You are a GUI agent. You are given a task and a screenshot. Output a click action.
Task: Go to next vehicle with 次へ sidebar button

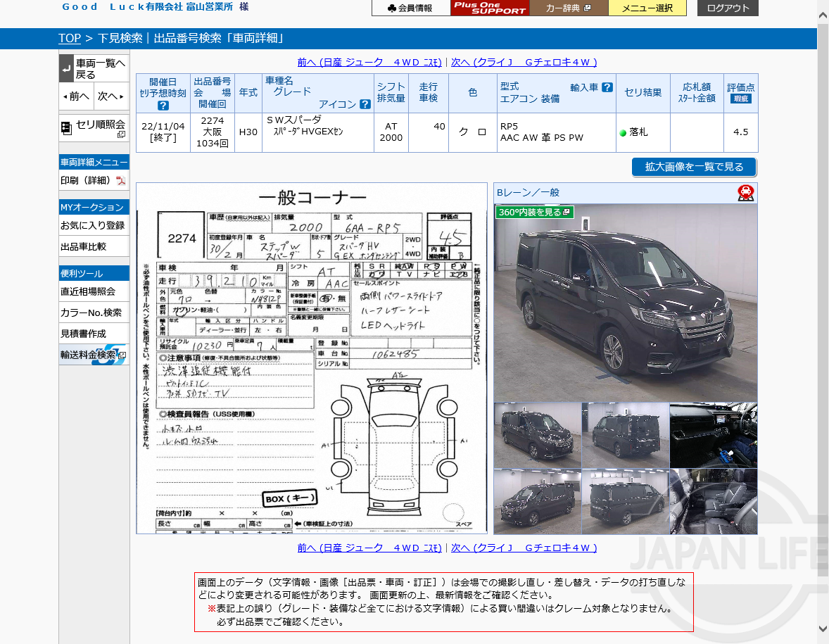pyautogui.click(x=111, y=96)
